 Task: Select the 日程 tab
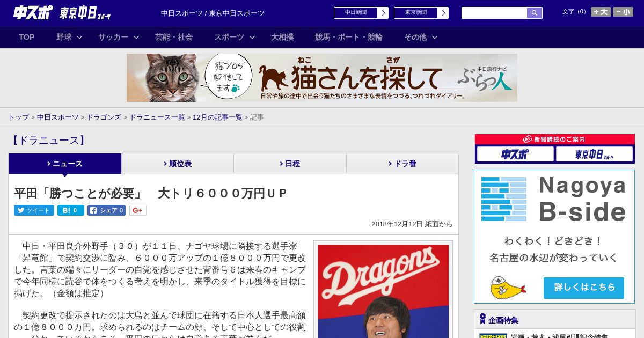(x=290, y=164)
